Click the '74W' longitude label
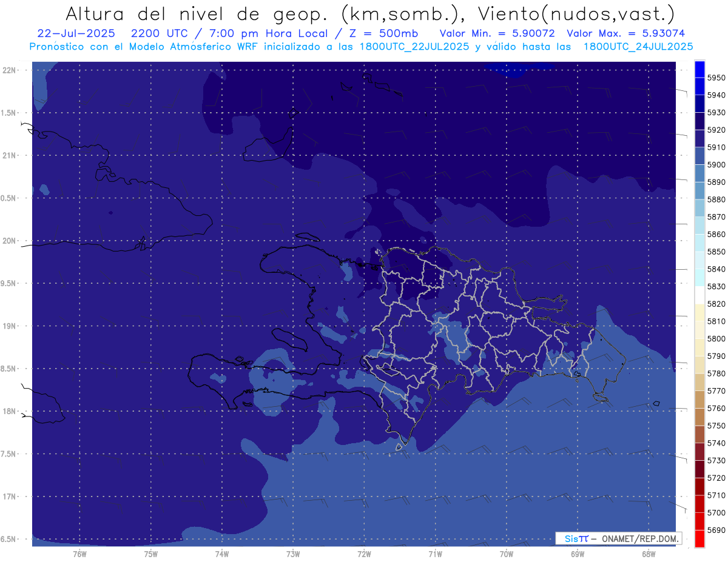 [x=222, y=554]
